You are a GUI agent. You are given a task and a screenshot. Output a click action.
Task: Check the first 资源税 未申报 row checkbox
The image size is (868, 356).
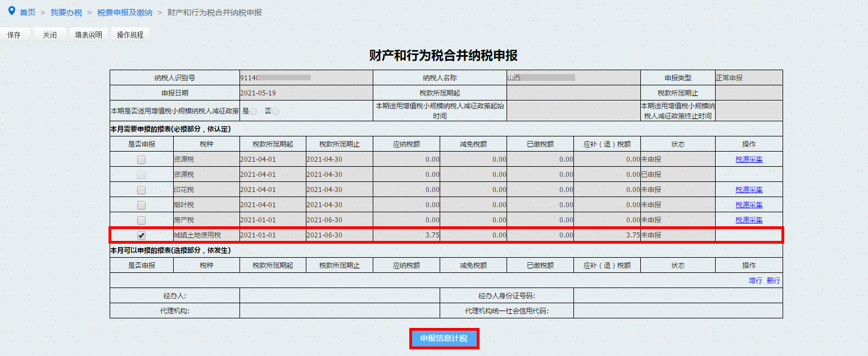click(141, 159)
